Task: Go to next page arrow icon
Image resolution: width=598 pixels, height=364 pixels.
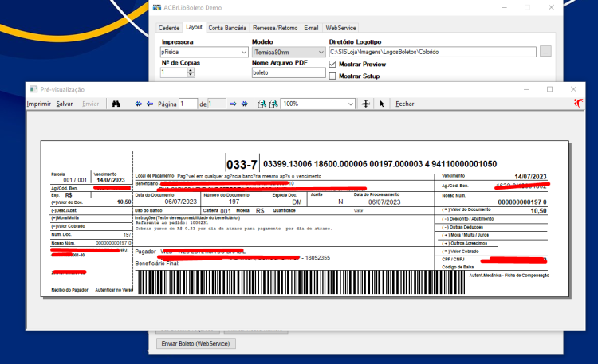Action: point(233,104)
